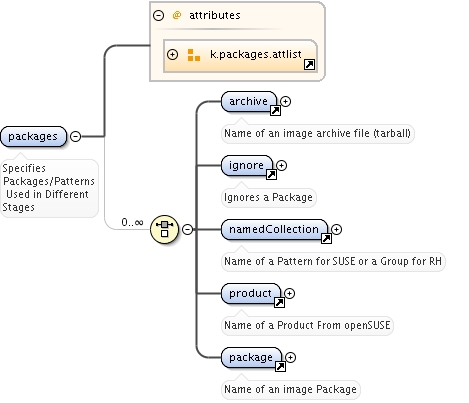The width and height of the screenshot is (469, 403).
Task: Expand the namedCollection element
Action: 336,229
